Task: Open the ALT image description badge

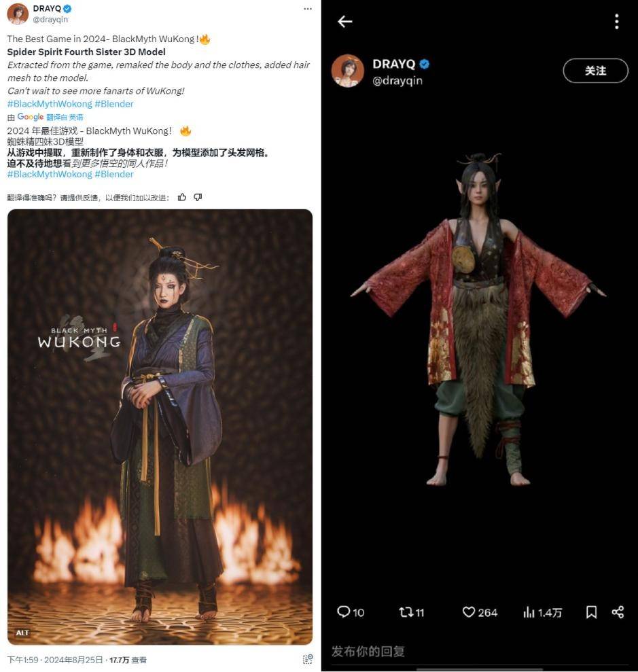Action: [x=22, y=633]
